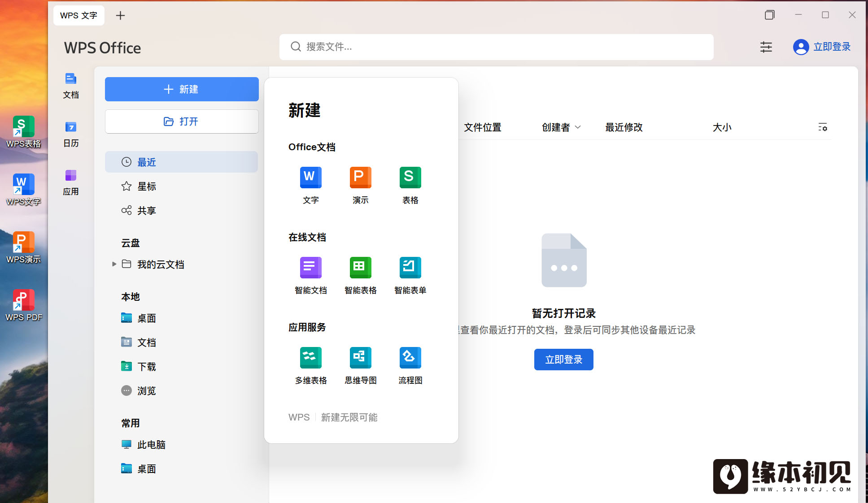This screenshot has height=503, width=868.
Task: Launch 多维表格 app service
Action: 310,358
